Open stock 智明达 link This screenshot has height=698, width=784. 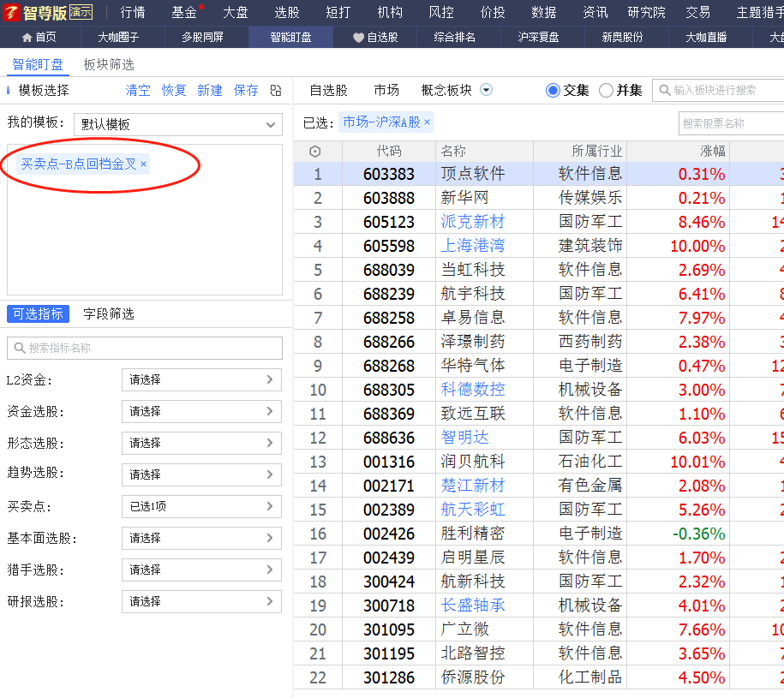pyautogui.click(x=465, y=438)
